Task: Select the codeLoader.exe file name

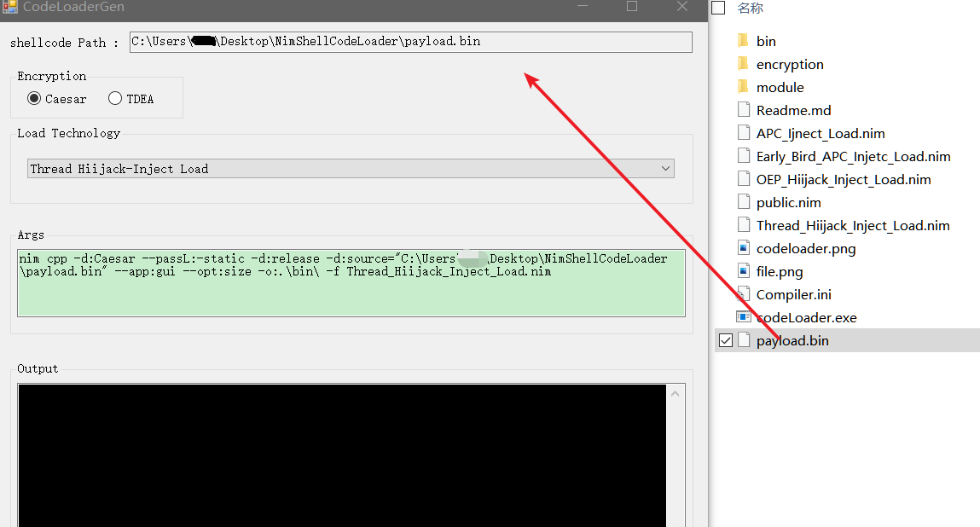Action: click(806, 317)
